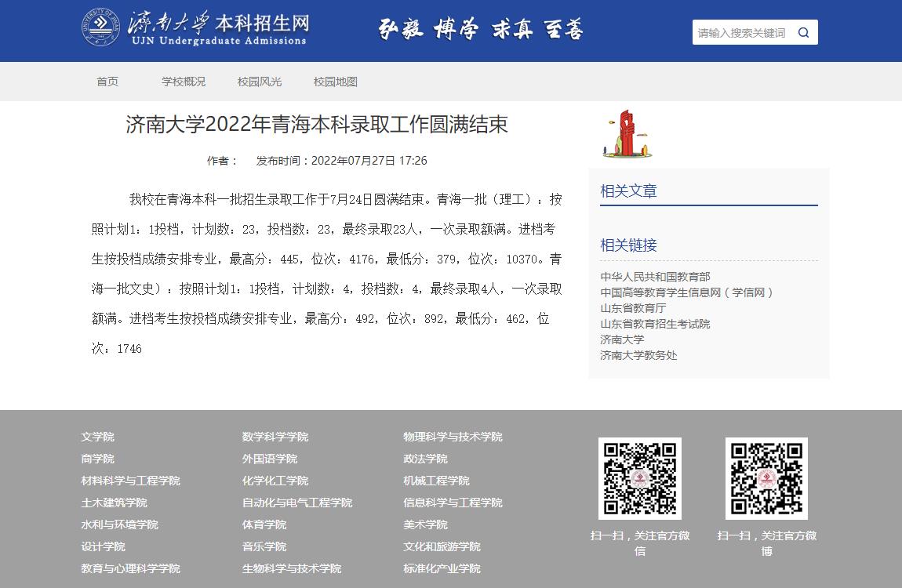902x588 pixels.
Task: Open the 中国高等教育学生信息网 link
Action: click(x=686, y=292)
